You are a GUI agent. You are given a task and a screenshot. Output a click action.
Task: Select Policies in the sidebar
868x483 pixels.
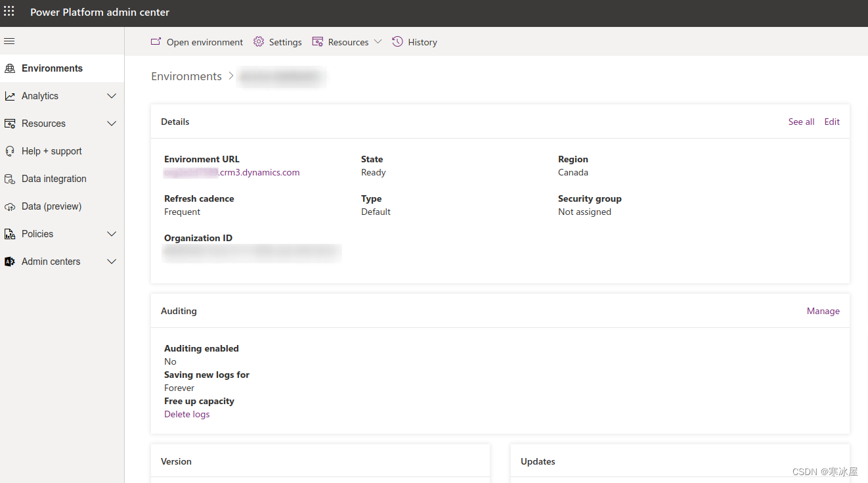(x=62, y=234)
